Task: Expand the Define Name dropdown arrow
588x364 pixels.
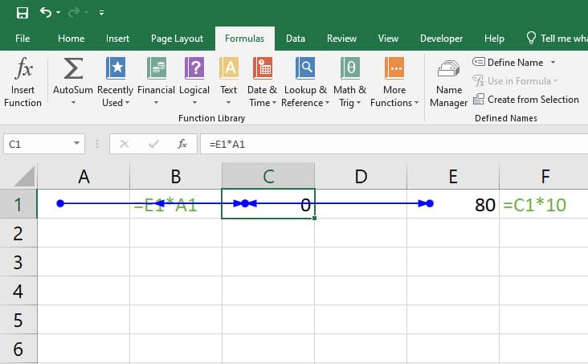Action: [x=553, y=63]
